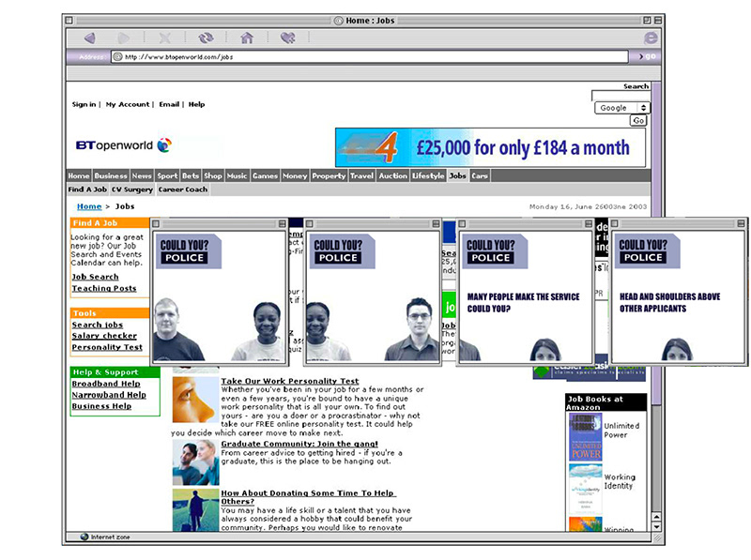Open 'How About Donating Some Time' link
The height and width of the screenshot is (560, 751).
pos(309,497)
